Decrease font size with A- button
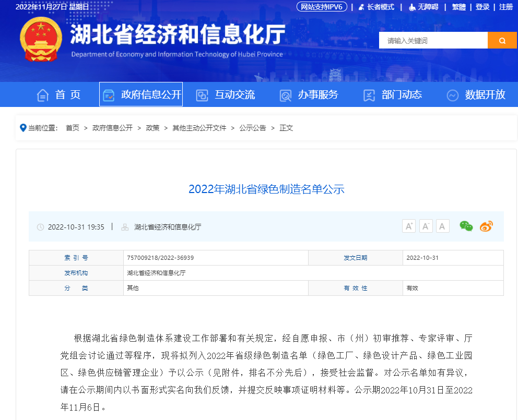This screenshot has height=420, width=518. 426,226
